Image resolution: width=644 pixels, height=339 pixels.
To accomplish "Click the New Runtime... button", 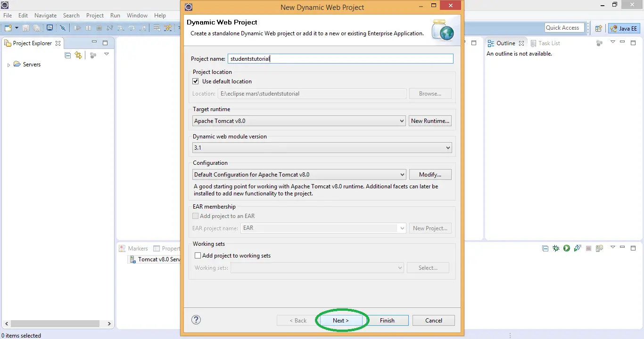I will tap(430, 121).
